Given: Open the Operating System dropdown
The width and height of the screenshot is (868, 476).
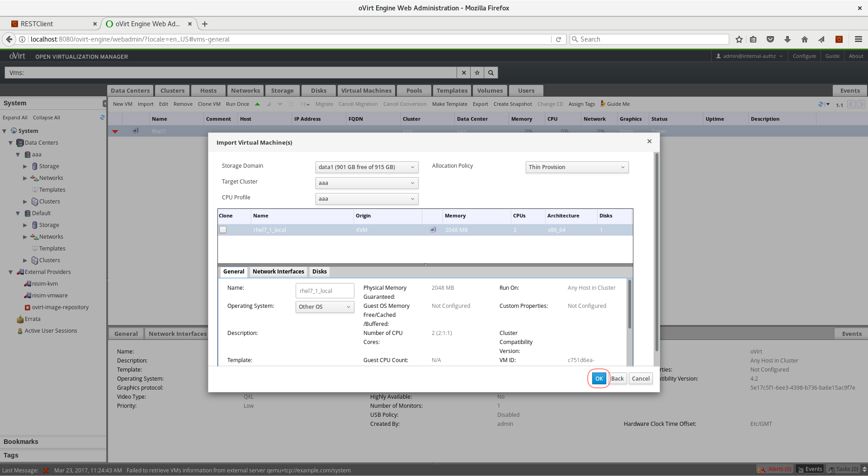Looking at the screenshot, I should 324,307.
